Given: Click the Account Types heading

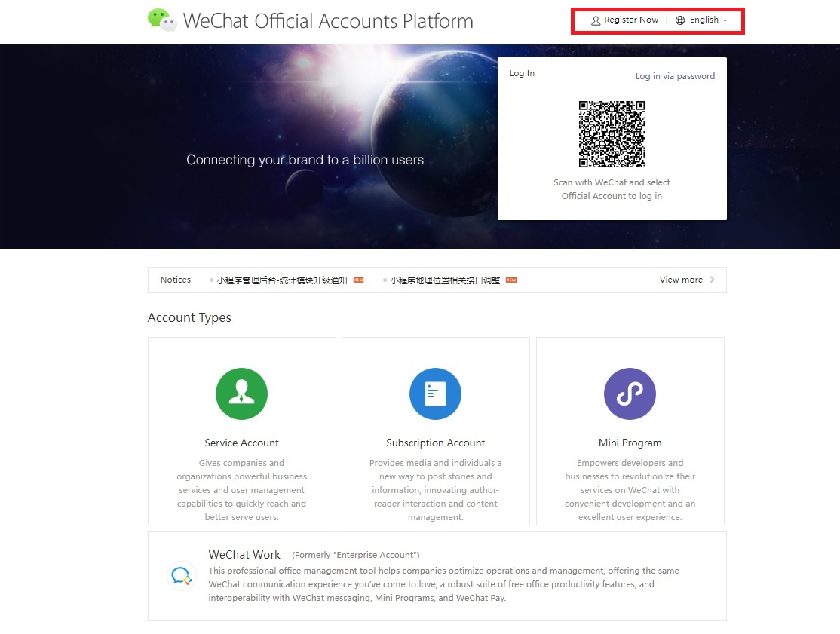Looking at the screenshot, I should point(189,317).
